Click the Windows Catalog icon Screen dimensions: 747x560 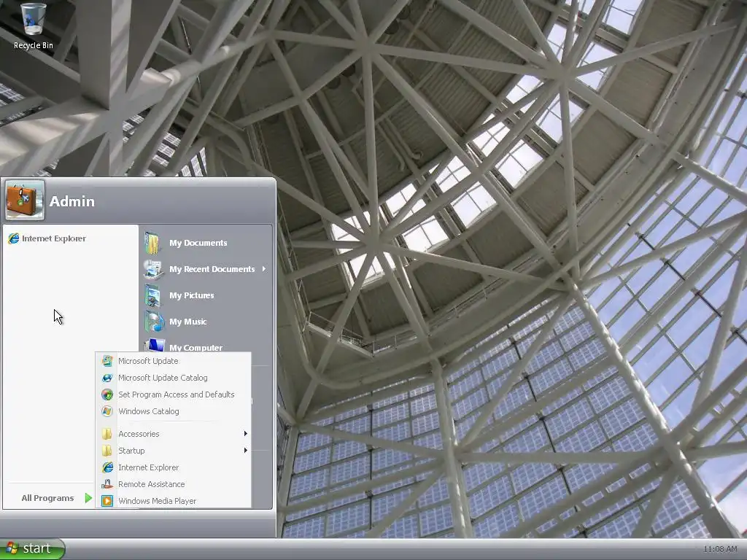pos(107,411)
